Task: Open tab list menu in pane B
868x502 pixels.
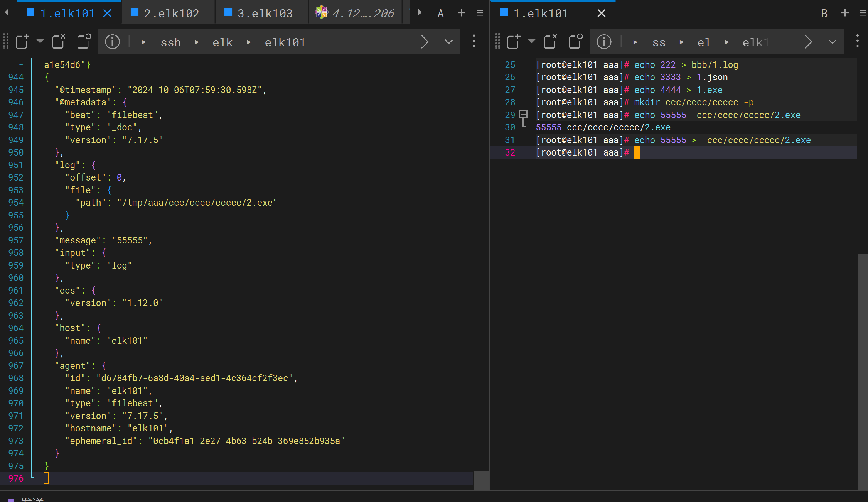Action: click(x=863, y=13)
